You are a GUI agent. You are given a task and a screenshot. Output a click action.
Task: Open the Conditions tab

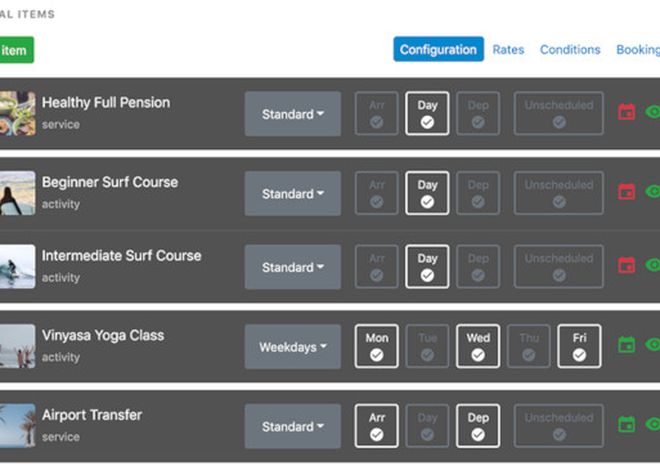click(570, 49)
